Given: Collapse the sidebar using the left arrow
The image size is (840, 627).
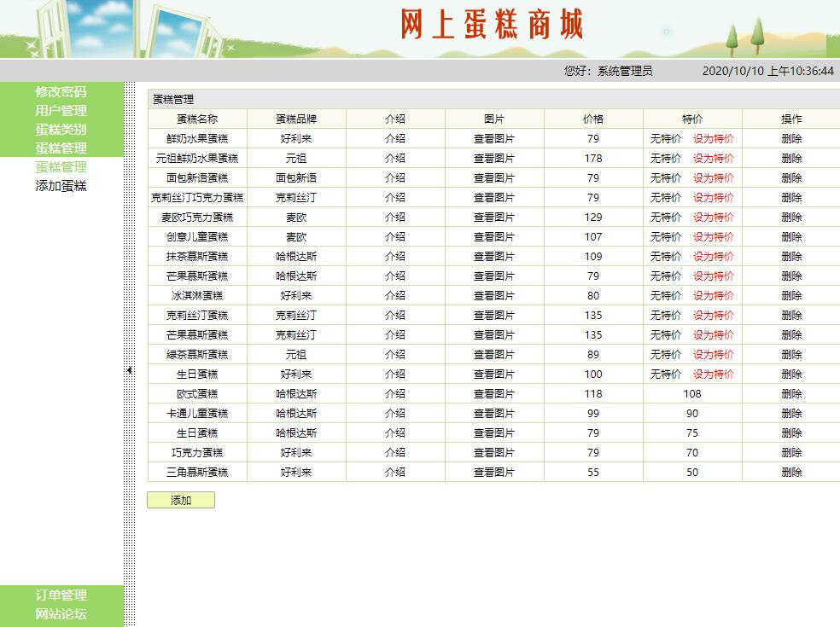Looking at the screenshot, I should tap(129, 369).
